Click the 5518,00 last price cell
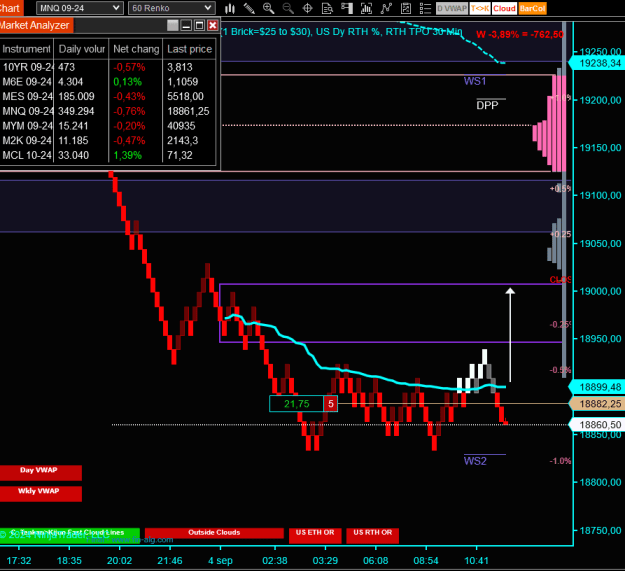Screen dimensions: 625x571 [189, 96]
